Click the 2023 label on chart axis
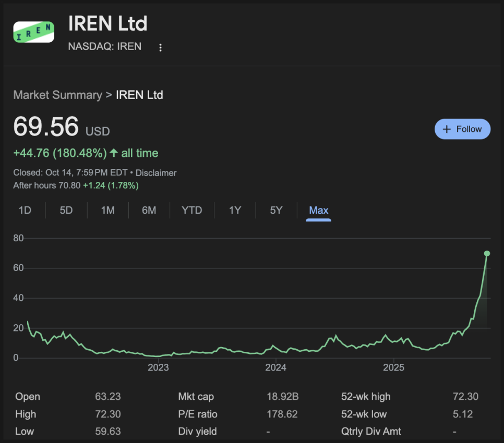This screenshot has height=443, width=504. pyautogui.click(x=158, y=367)
